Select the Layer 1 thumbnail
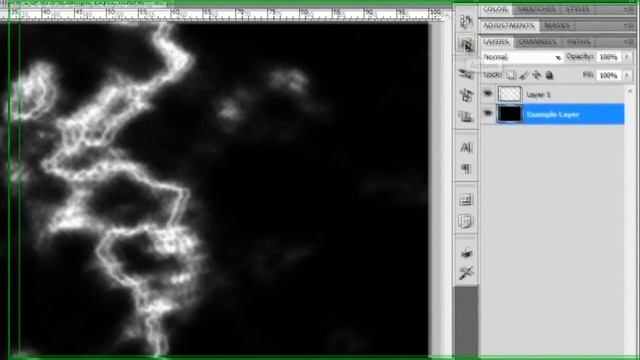The height and width of the screenshot is (360, 640). click(509, 94)
